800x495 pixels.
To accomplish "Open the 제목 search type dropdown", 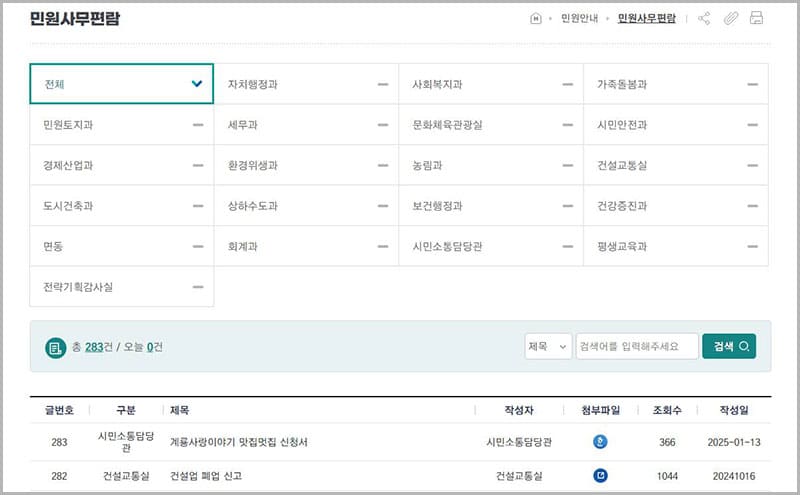I will (x=548, y=346).
